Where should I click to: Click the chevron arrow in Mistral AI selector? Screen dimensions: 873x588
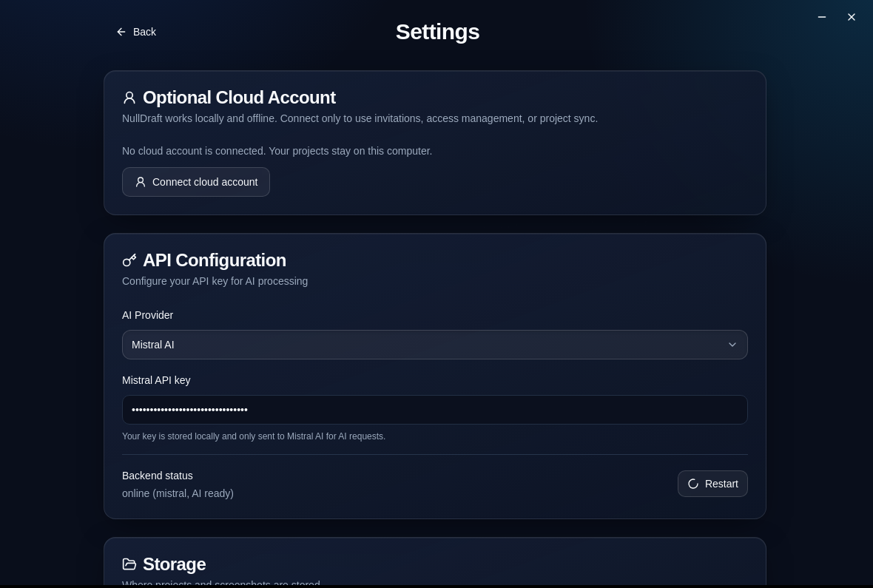click(x=732, y=345)
